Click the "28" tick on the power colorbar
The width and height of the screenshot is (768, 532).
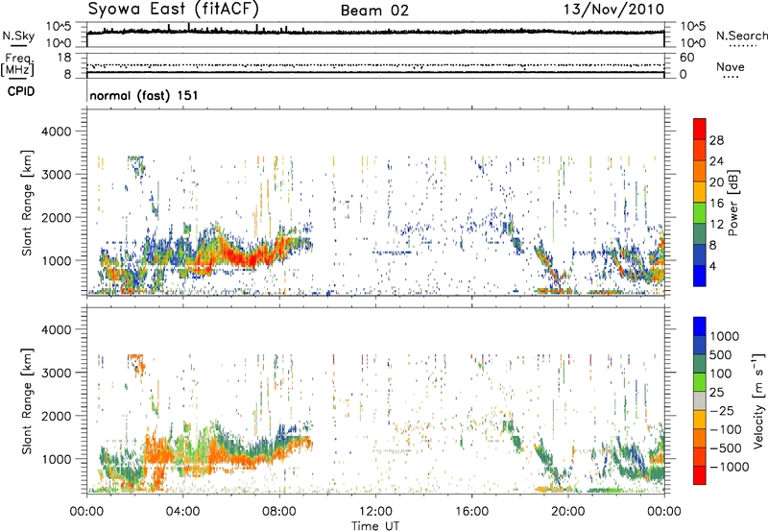pos(716,140)
